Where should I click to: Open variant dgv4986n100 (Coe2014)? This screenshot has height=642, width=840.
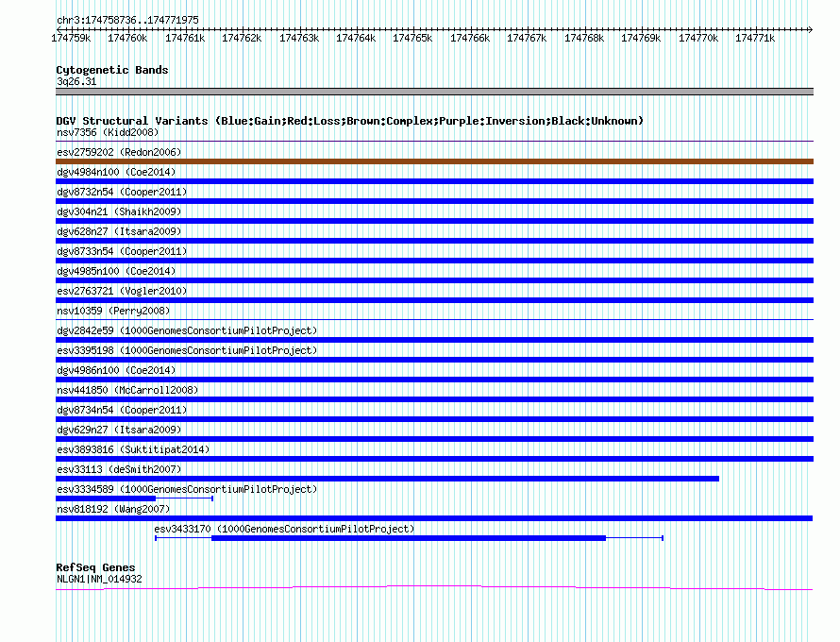click(116, 370)
